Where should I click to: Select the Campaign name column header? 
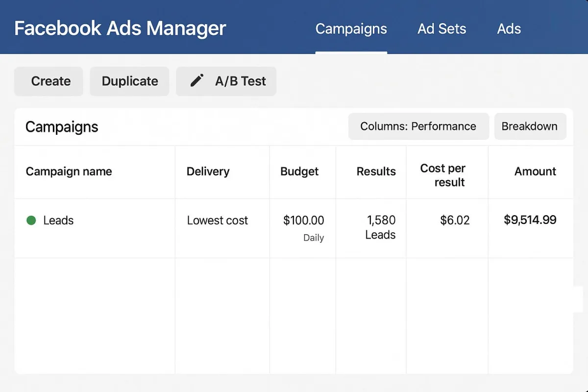[69, 171]
